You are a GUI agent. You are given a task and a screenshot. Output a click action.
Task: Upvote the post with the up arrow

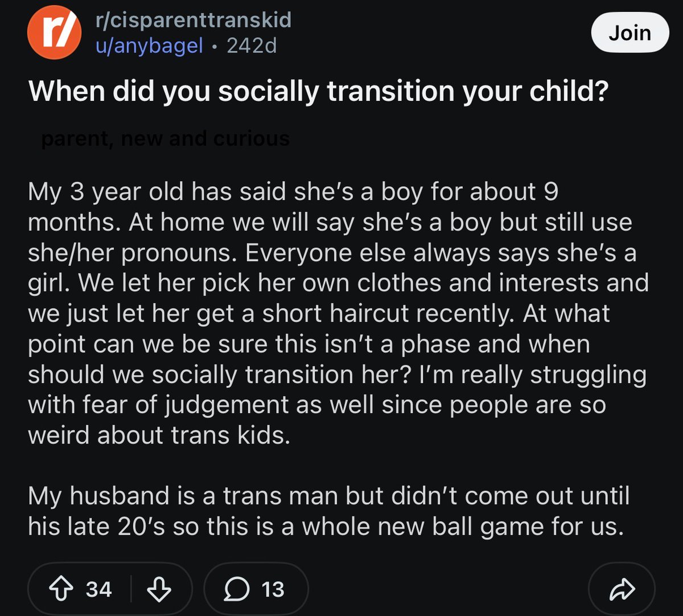[x=61, y=589]
